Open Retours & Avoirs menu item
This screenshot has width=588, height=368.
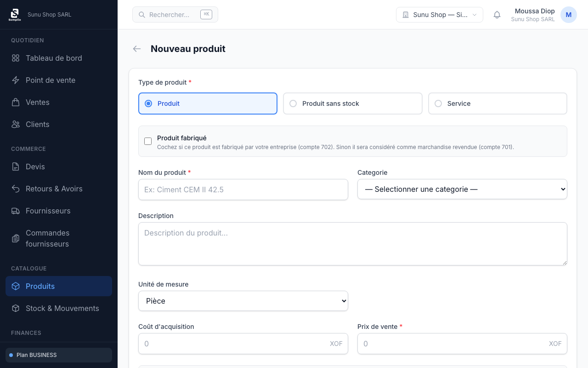[x=54, y=189]
